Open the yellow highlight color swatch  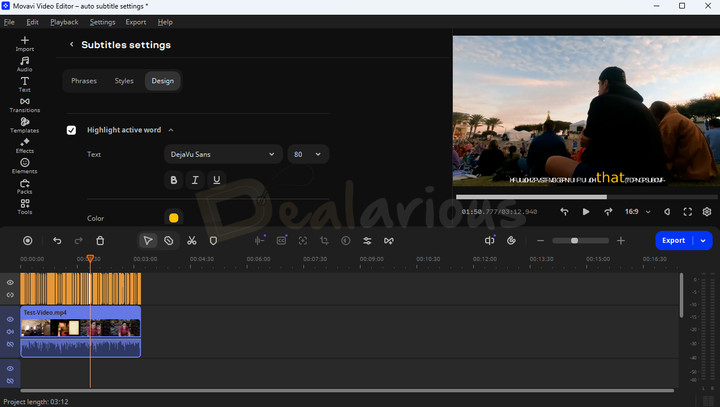[x=174, y=218]
